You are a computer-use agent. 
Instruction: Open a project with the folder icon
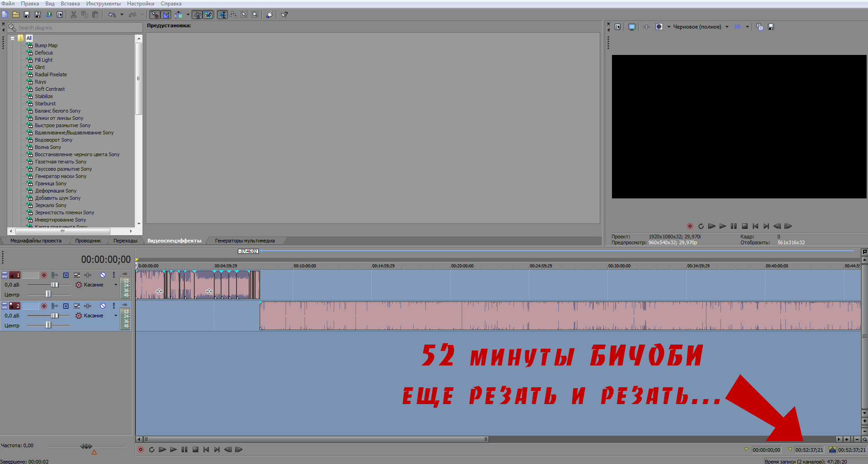16,15
